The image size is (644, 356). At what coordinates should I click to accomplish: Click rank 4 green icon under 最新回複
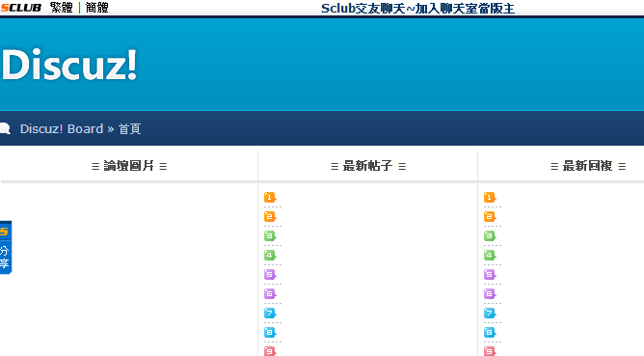click(490, 256)
